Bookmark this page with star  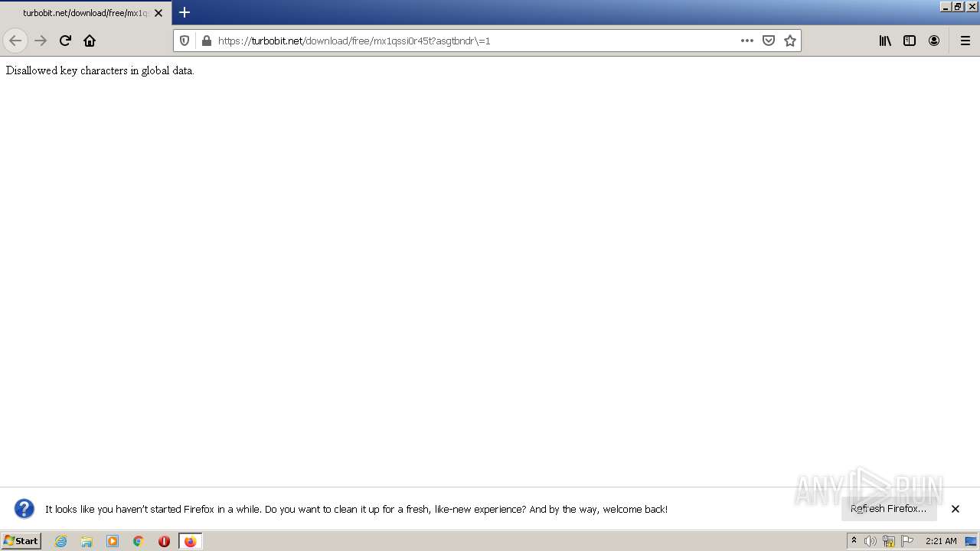[x=790, y=41]
